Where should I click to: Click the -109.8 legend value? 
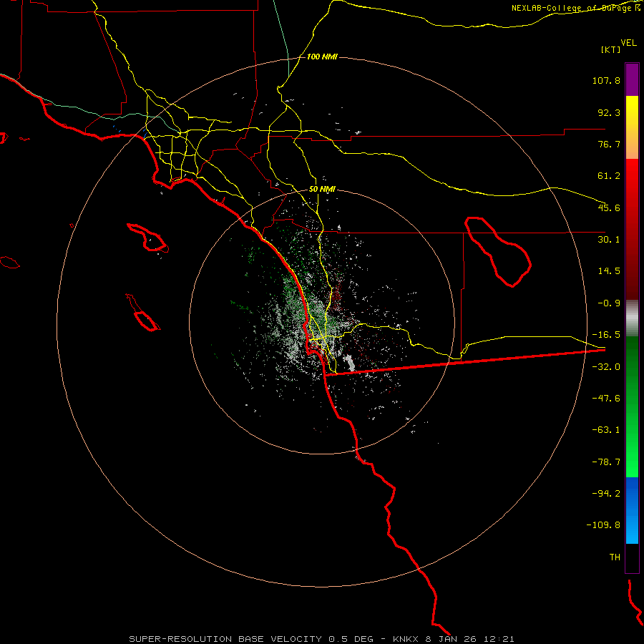click(x=603, y=525)
